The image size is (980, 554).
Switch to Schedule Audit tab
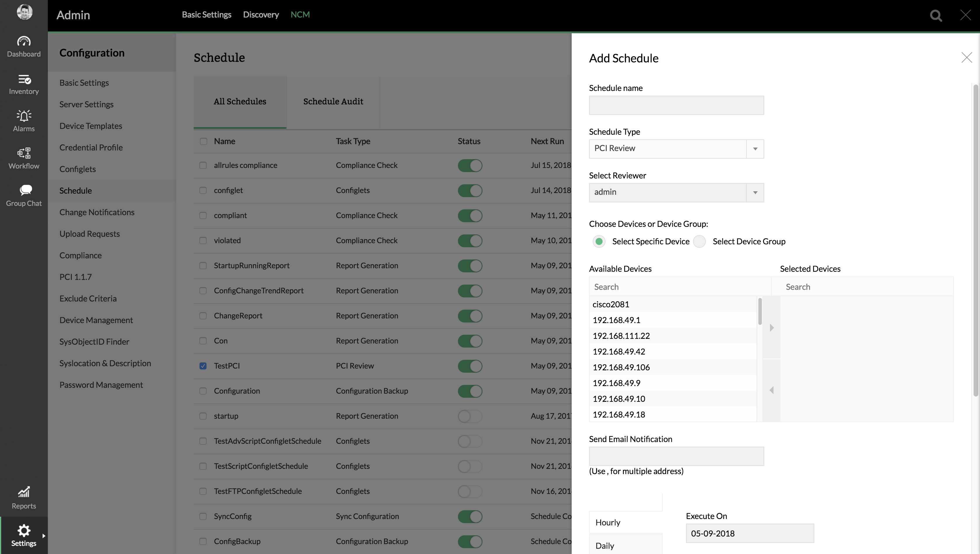(333, 101)
